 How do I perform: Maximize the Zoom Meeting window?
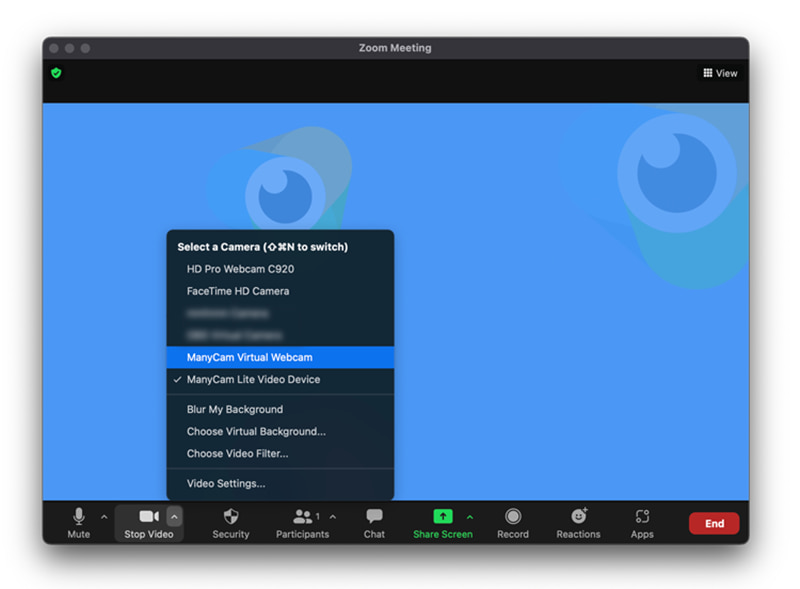coord(85,48)
